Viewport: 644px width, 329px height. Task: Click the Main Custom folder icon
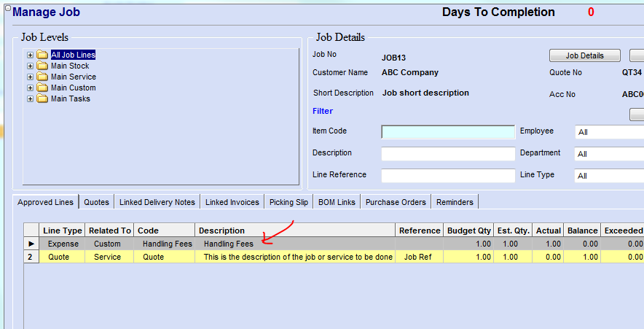(x=42, y=88)
